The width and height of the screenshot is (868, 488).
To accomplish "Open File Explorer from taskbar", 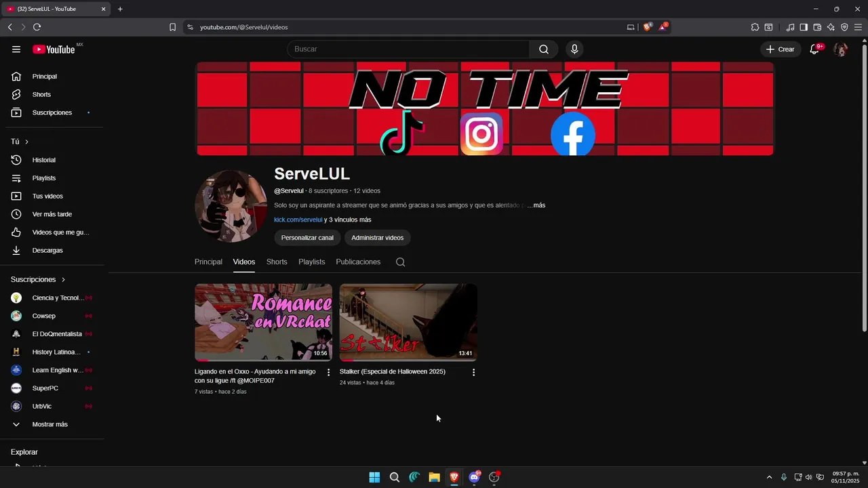I will (x=434, y=477).
